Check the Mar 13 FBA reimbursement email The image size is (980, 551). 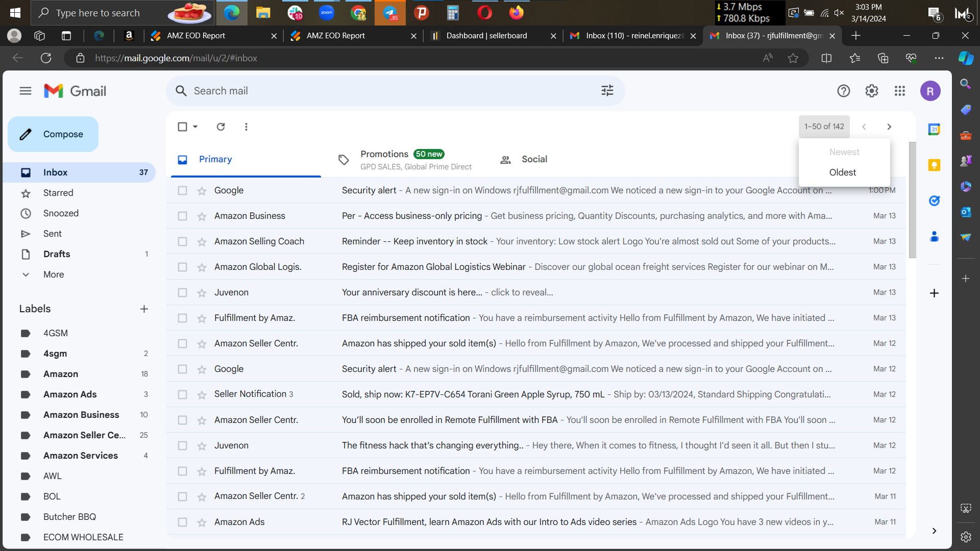[182, 318]
